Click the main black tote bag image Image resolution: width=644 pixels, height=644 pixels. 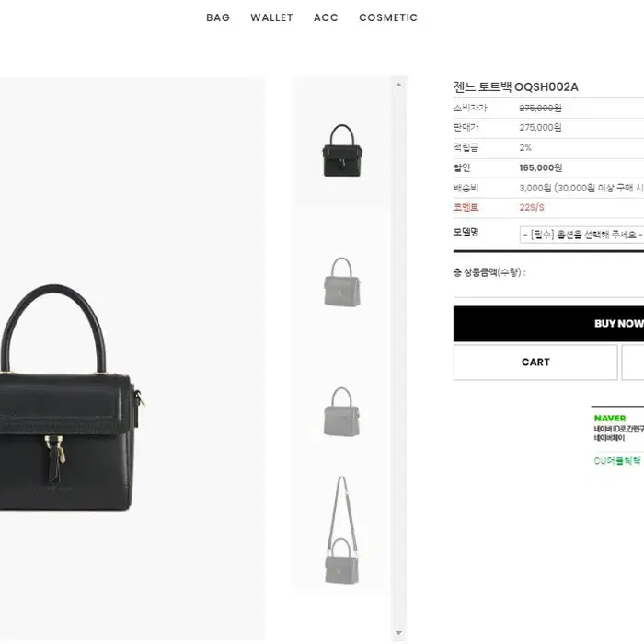tap(68, 397)
